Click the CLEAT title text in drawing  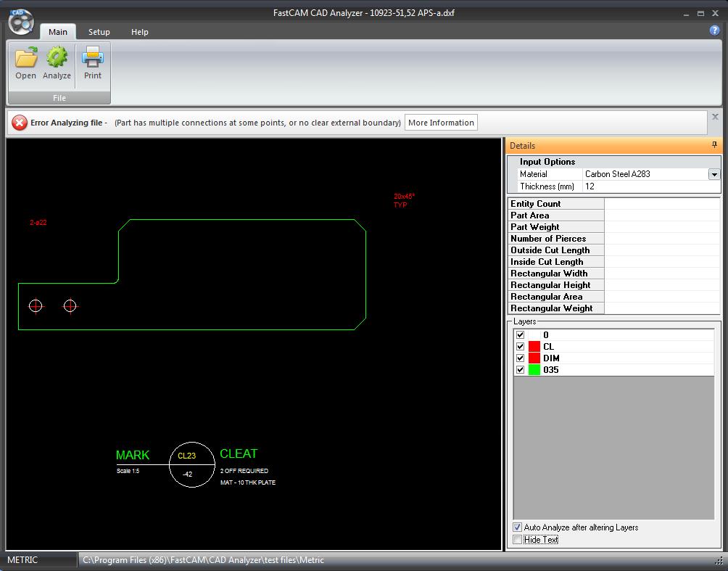[239, 453]
